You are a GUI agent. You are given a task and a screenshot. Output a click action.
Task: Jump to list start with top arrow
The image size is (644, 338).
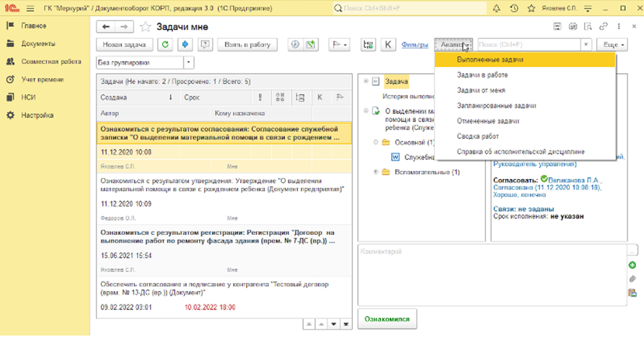point(309,325)
